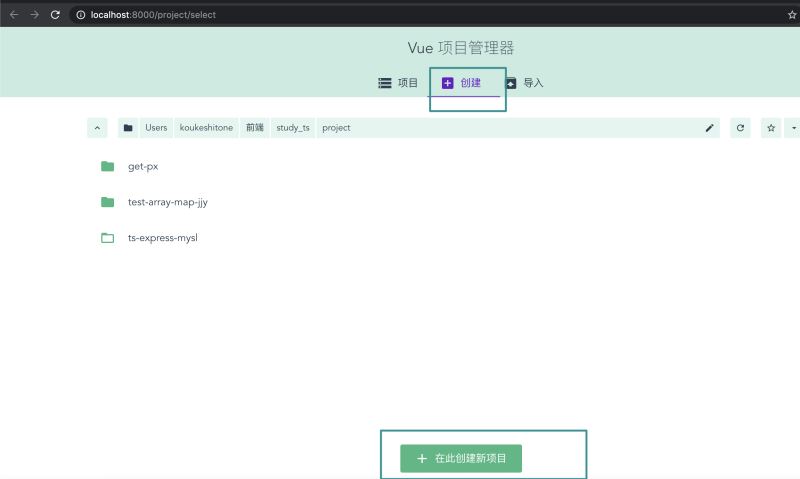Open the test-array-map-jjy folder
This screenshot has height=479, width=800.
pos(168,202)
